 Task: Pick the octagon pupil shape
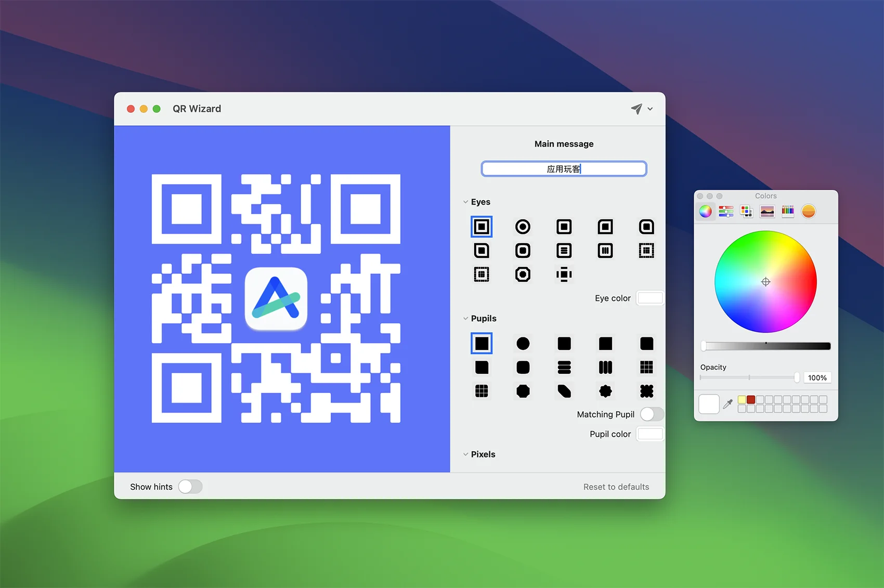click(x=523, y=391)
